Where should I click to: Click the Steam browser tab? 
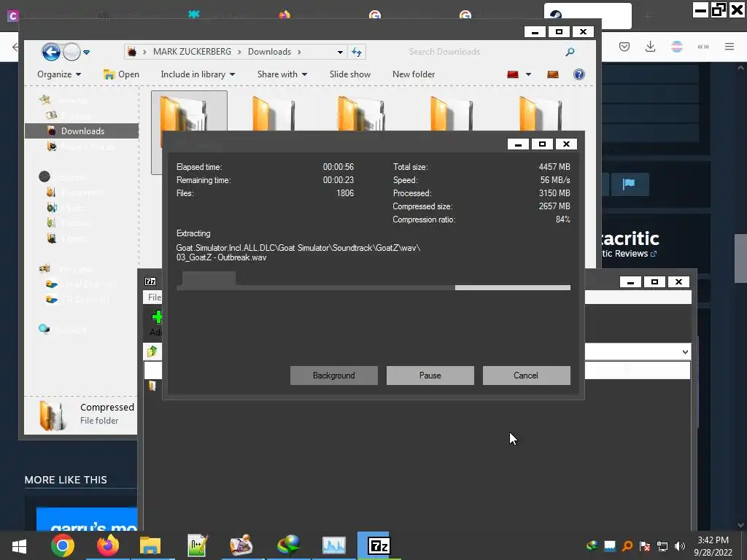pyautogui.click(x=588, y=15)
